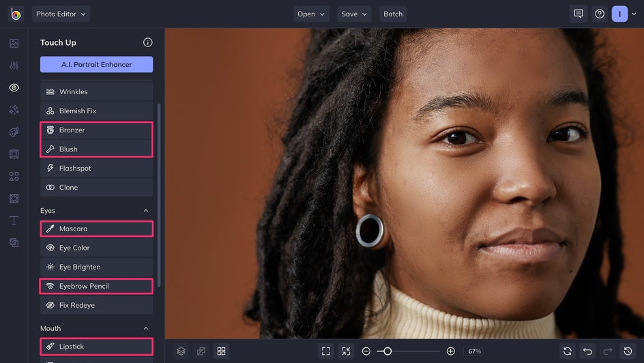
Task: Click the zoom in plus icon
Action: [x=450, y=351]
